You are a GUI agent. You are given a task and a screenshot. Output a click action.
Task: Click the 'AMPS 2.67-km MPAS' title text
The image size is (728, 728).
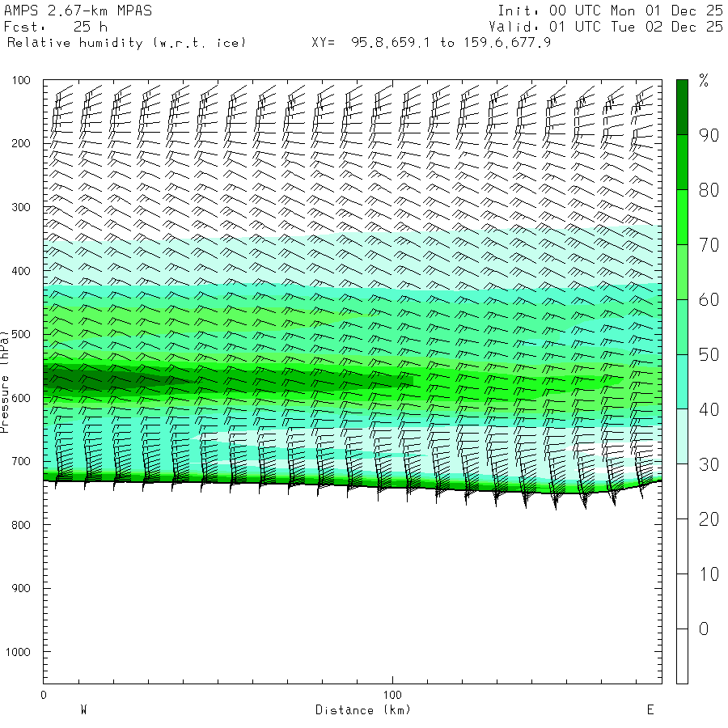[x=78, y=11]
